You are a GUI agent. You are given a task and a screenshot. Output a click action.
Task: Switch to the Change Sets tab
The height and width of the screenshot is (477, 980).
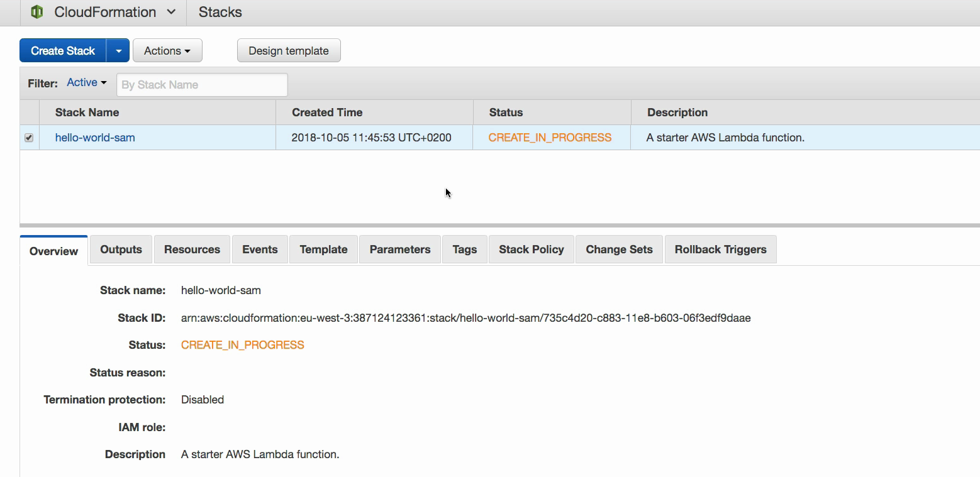[620, 249]
